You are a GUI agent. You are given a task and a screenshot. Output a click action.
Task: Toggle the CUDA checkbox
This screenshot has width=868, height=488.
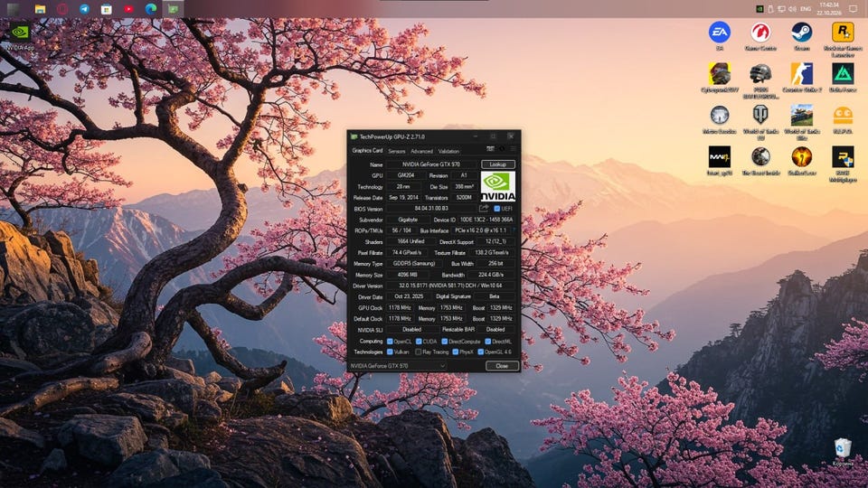click(419, 342)
